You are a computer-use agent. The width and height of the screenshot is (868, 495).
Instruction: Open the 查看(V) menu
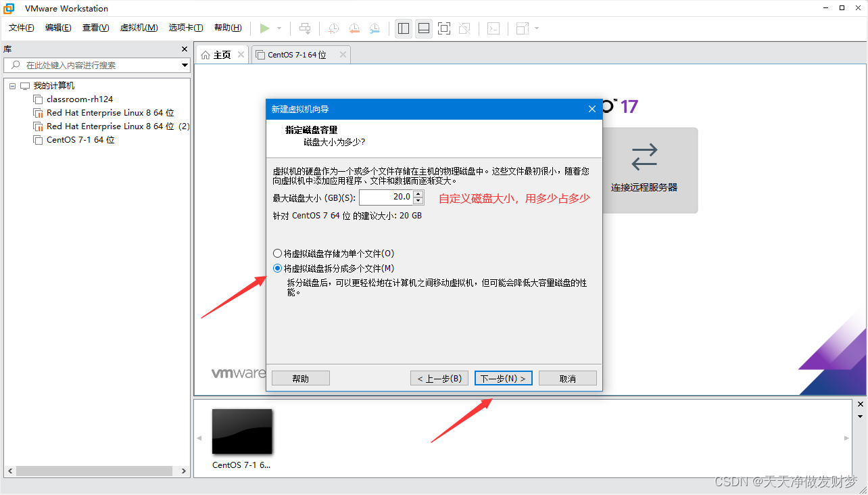coord(95,28)
